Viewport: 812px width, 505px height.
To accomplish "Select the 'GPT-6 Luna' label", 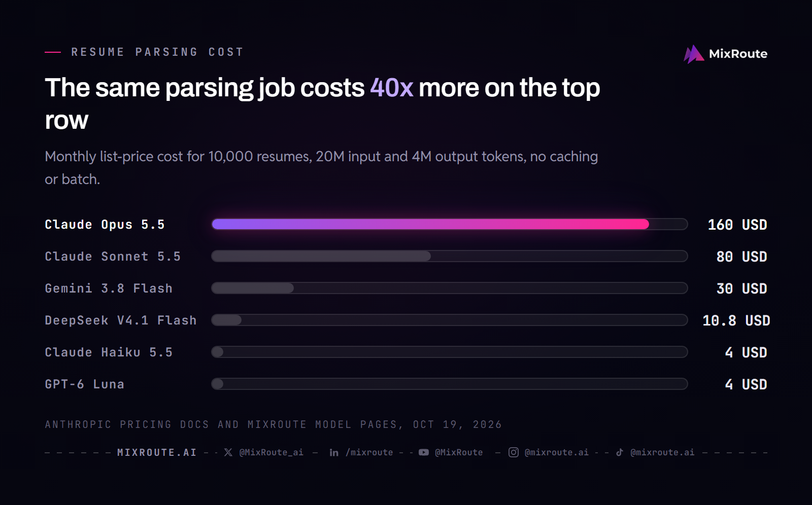I will click(x=84, y=384).
